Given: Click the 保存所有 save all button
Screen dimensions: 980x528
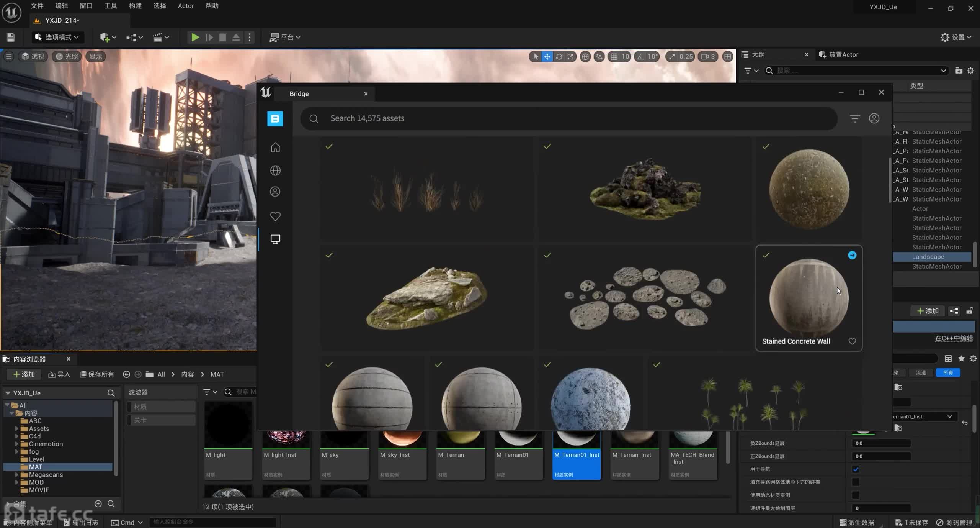Looking at the screenshot, I should coord(97,374).
